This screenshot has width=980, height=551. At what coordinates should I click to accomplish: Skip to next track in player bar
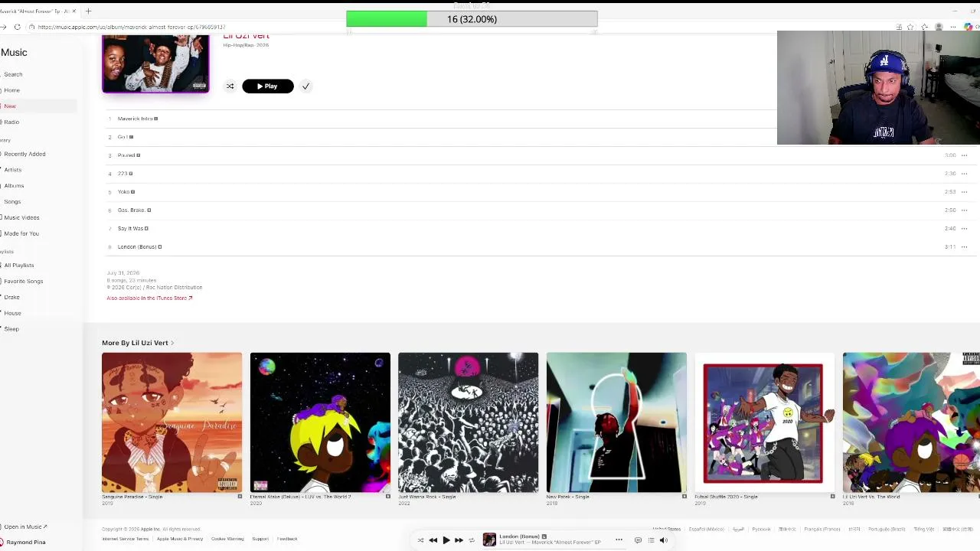click(459, 540)
